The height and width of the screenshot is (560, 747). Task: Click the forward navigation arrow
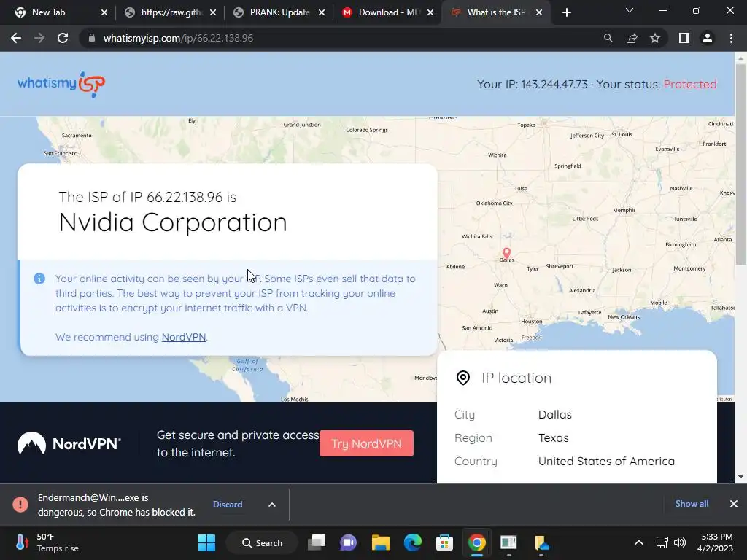tap(39, 38)
